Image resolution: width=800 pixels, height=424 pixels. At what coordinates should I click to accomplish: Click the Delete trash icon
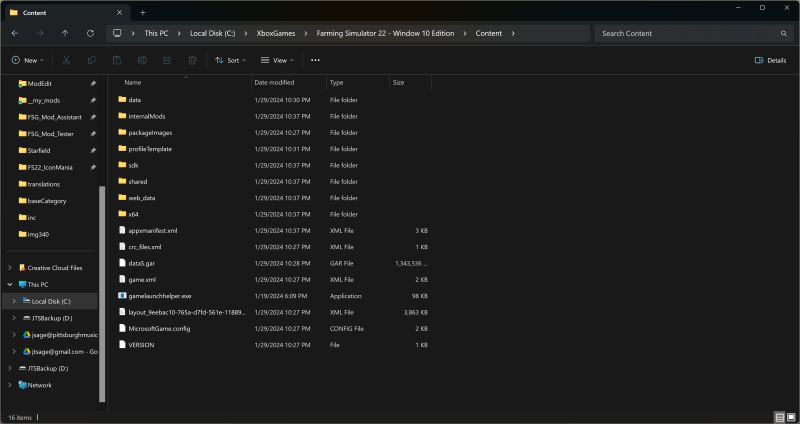192,60
